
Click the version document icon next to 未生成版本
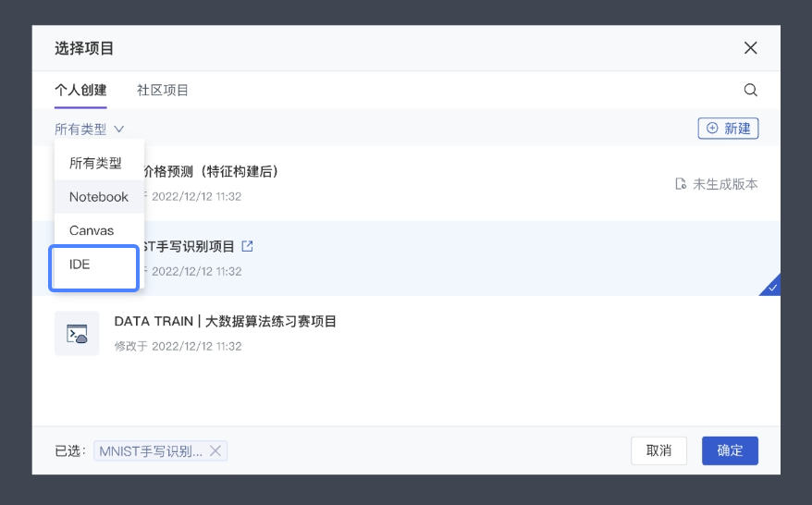pos(681,184)
